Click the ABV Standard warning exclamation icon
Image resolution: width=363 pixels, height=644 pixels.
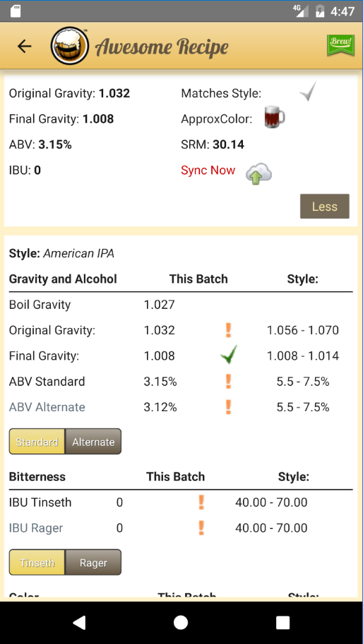pyautogui.click(x=229, y=381)
